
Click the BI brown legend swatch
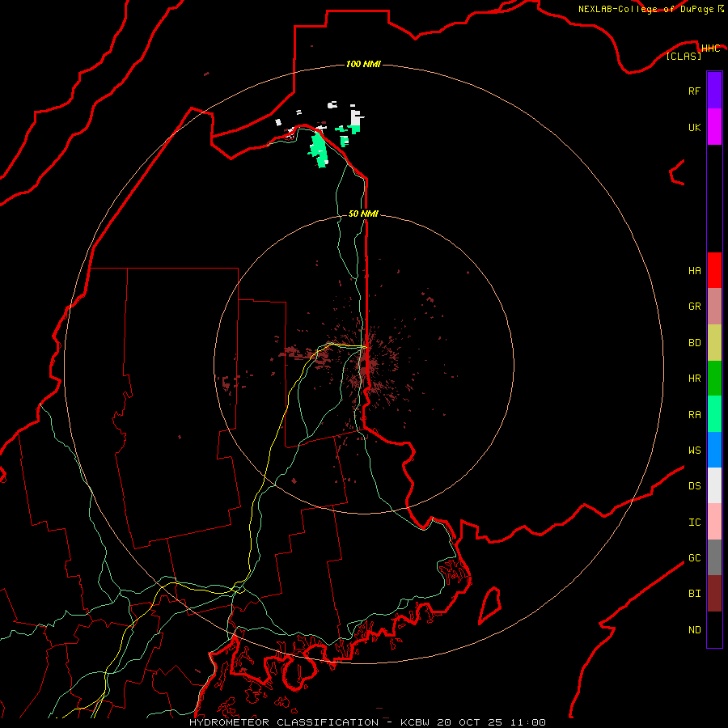[714, 594]
